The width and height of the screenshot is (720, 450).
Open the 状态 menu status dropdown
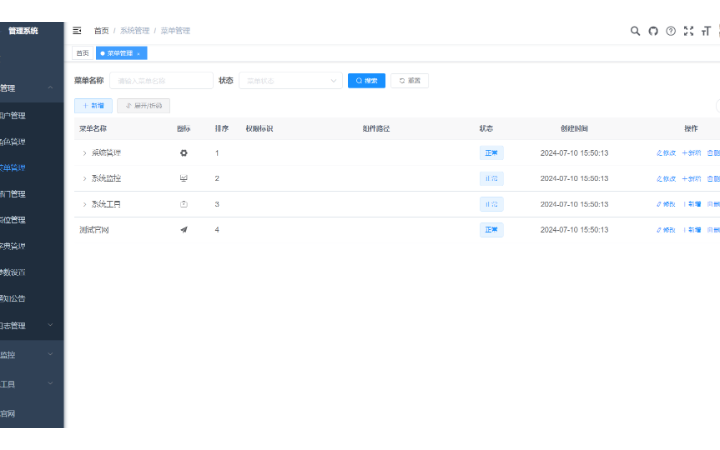pos(291,81)
